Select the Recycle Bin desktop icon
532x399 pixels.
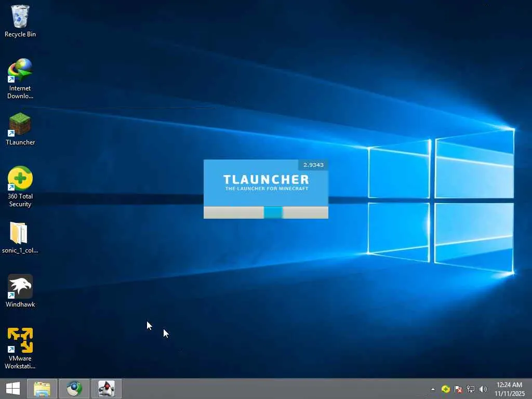pyautogui.click(x=20, y=21)
